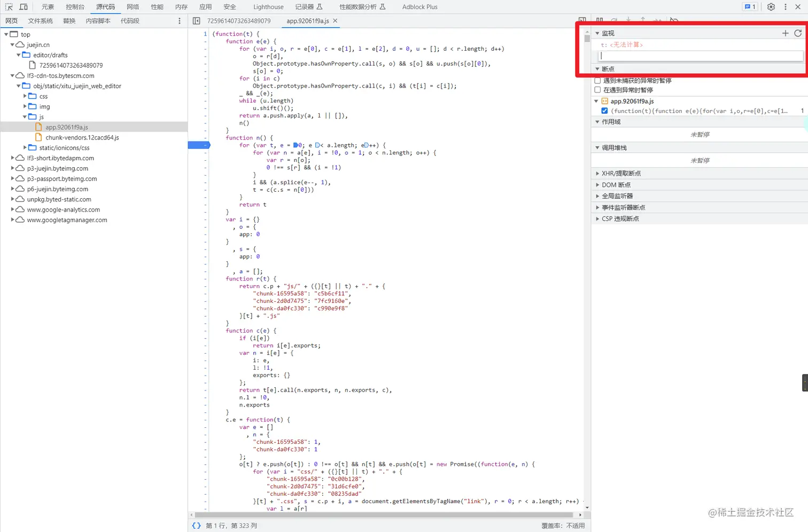The image size is (808, 532).
Task: Click the app.92061f9a.js file icon in breakpoints list
Action: pos(605,101)
